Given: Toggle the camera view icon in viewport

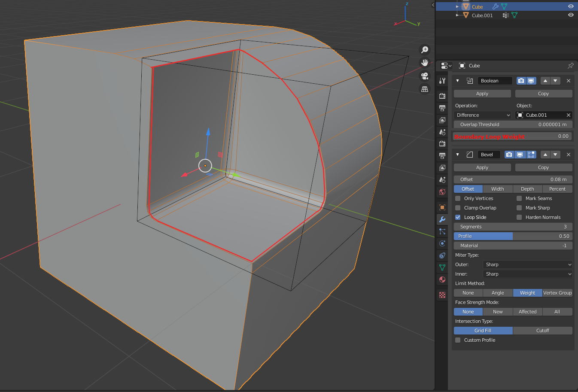Looking at the screenshot, I should 425,76.
